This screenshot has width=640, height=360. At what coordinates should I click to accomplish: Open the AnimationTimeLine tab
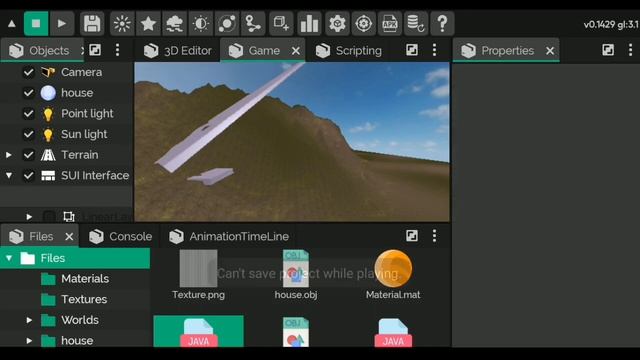pyautogui.click(x=229, y=236)
